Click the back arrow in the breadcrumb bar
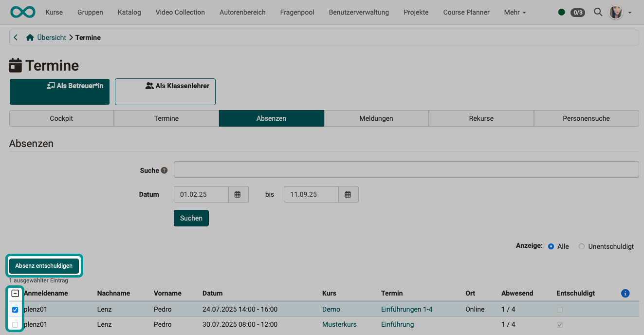644x335 pixels. pyautogui.click(x=15, y=37)
